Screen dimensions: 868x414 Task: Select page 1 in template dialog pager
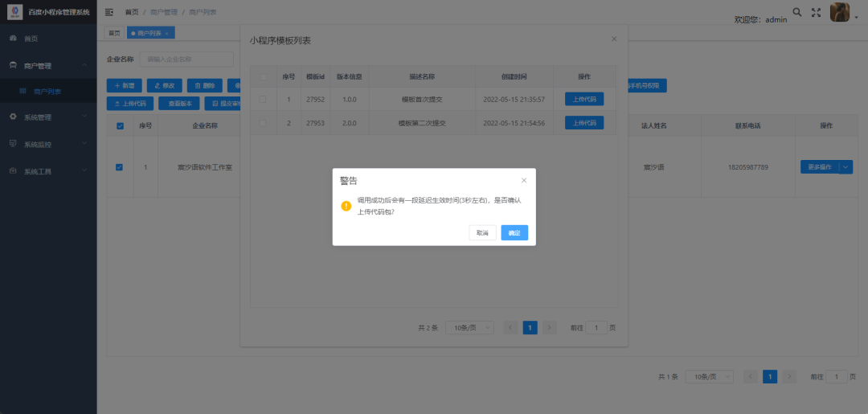(530, 328)
